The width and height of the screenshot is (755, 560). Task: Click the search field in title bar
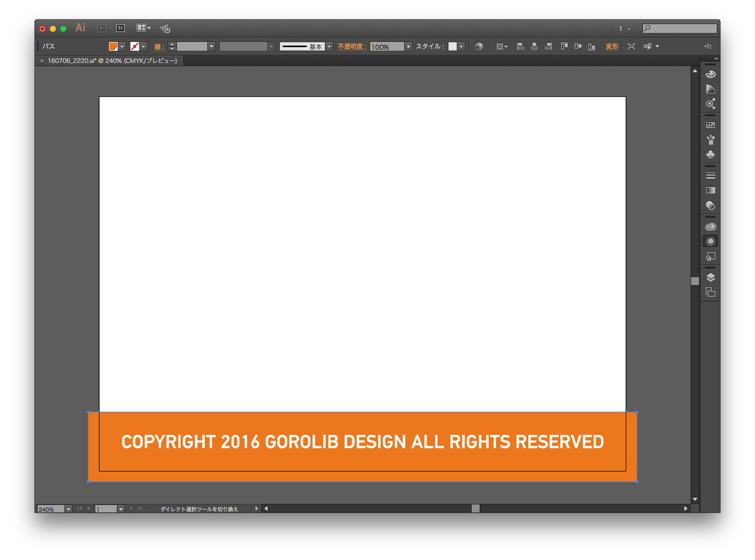(x=679, y=28)
